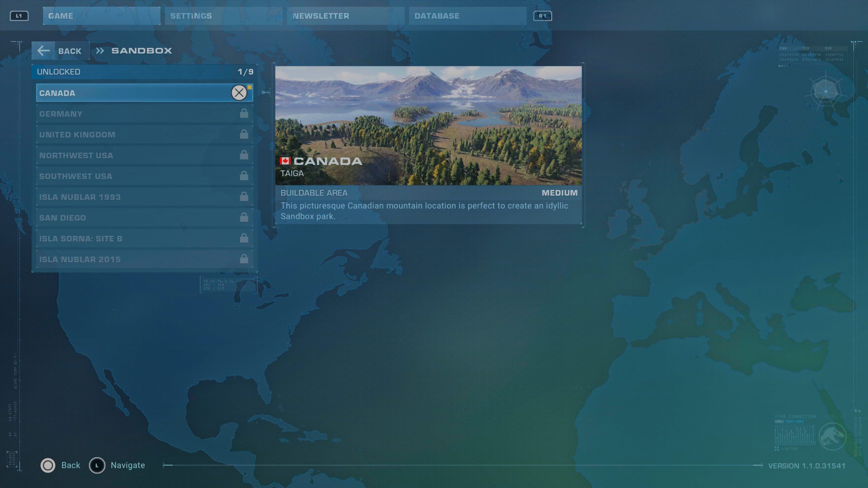Click the Canada flag icon on the preview
Viewport: 868px width, 488px height.
285,162
